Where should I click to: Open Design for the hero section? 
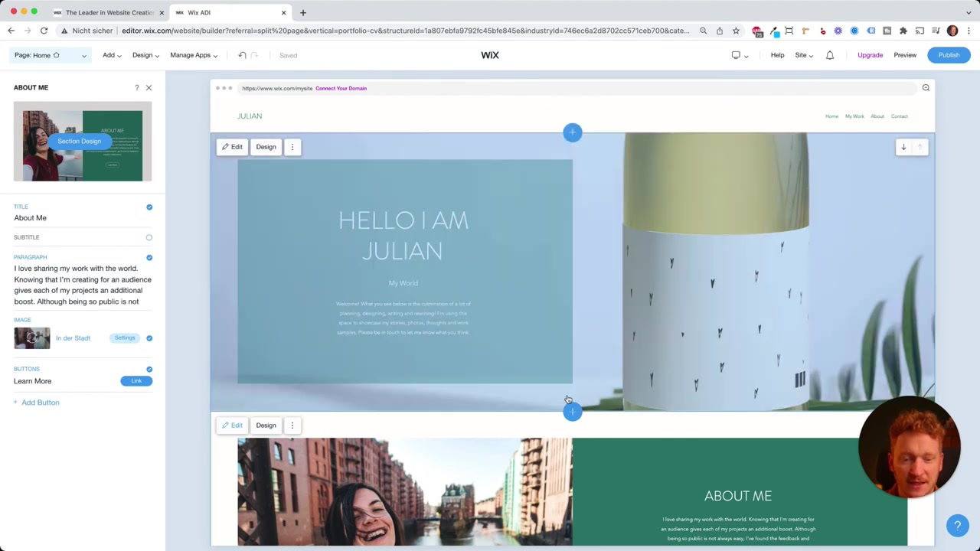pos(266,147)
